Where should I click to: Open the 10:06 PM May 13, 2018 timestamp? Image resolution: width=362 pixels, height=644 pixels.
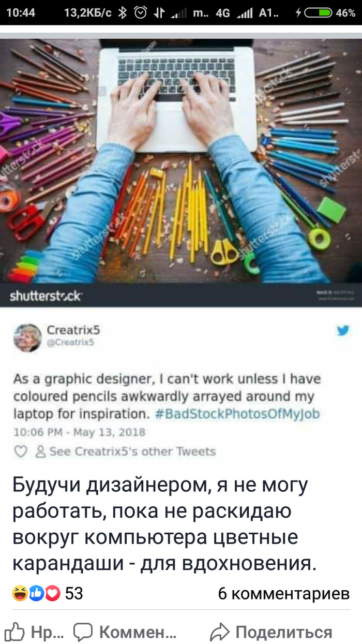(79, 432)
